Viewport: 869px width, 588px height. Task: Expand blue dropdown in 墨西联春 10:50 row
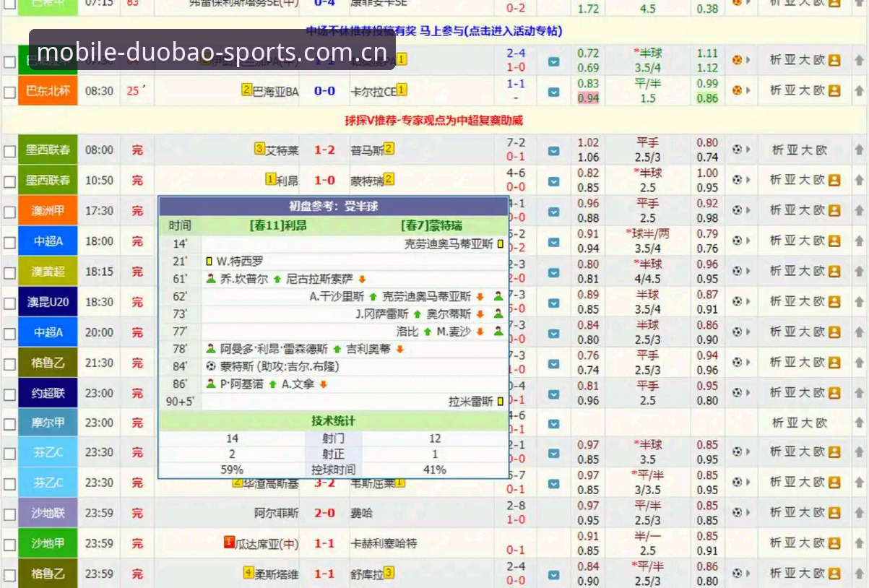553,181
